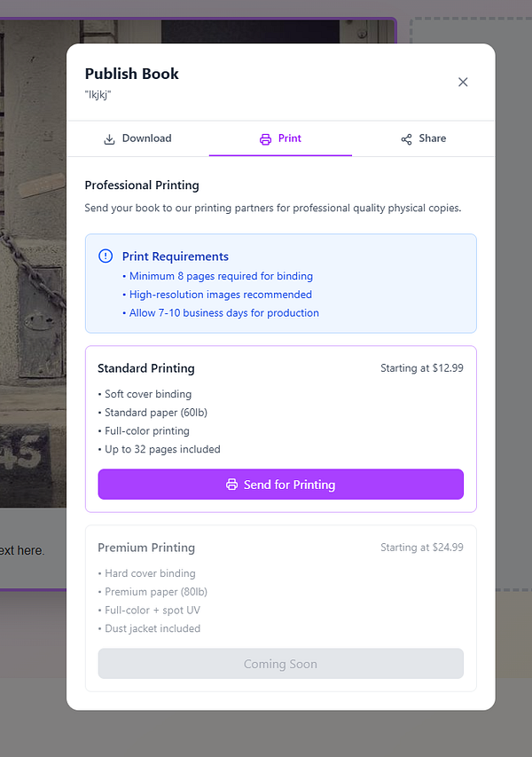
Task: Click the purple tab indicator under Print
Action: point(280,154)
